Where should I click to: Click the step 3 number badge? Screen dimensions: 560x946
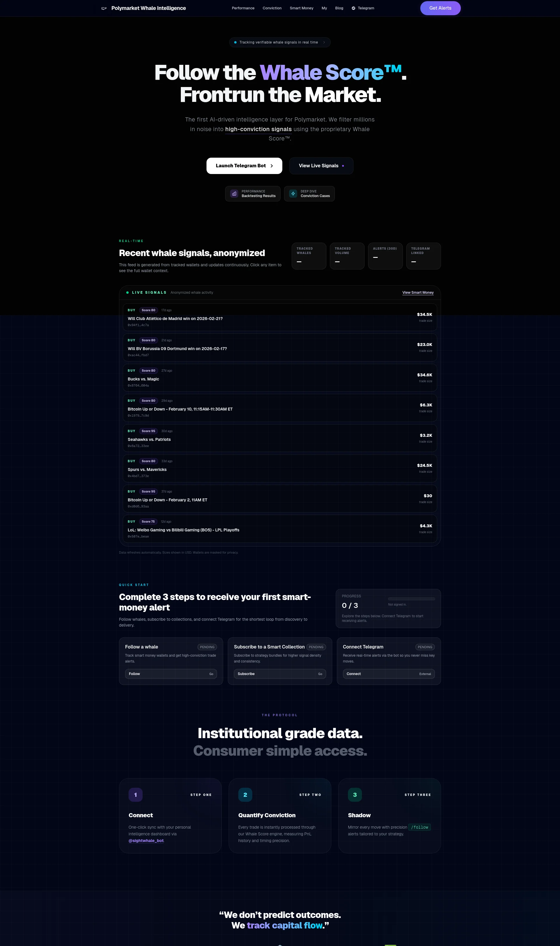pos(355,794)
